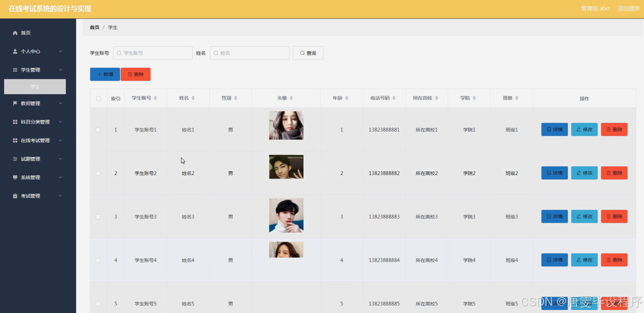
Task: Click the 学生账号 search input field
Action: pos(153,53)
